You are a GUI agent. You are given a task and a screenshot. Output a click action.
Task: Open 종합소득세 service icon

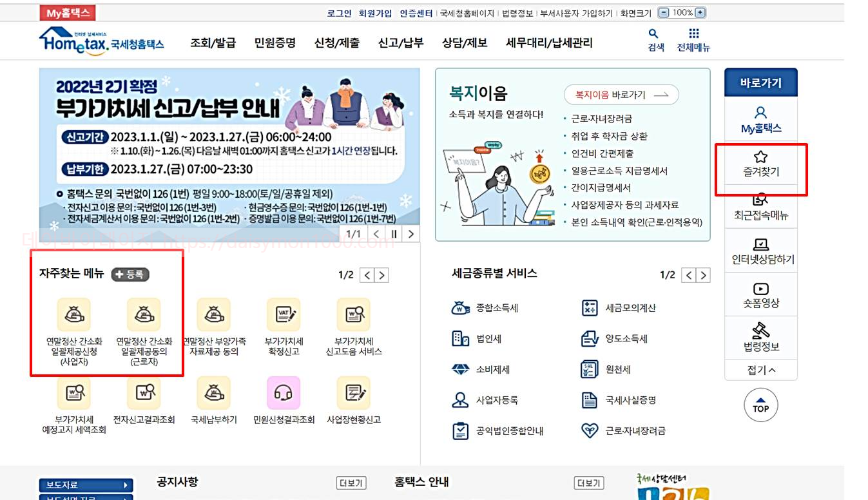tap(459, 308)
